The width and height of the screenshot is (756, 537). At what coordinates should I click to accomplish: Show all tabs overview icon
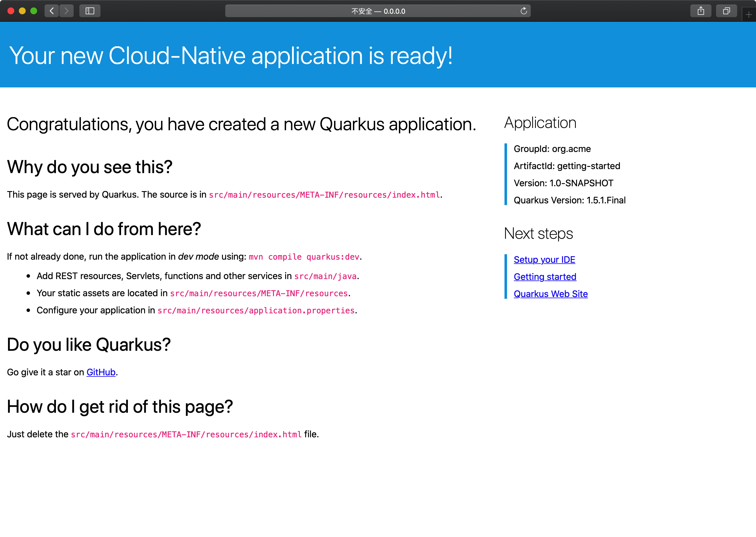point(726,11)
